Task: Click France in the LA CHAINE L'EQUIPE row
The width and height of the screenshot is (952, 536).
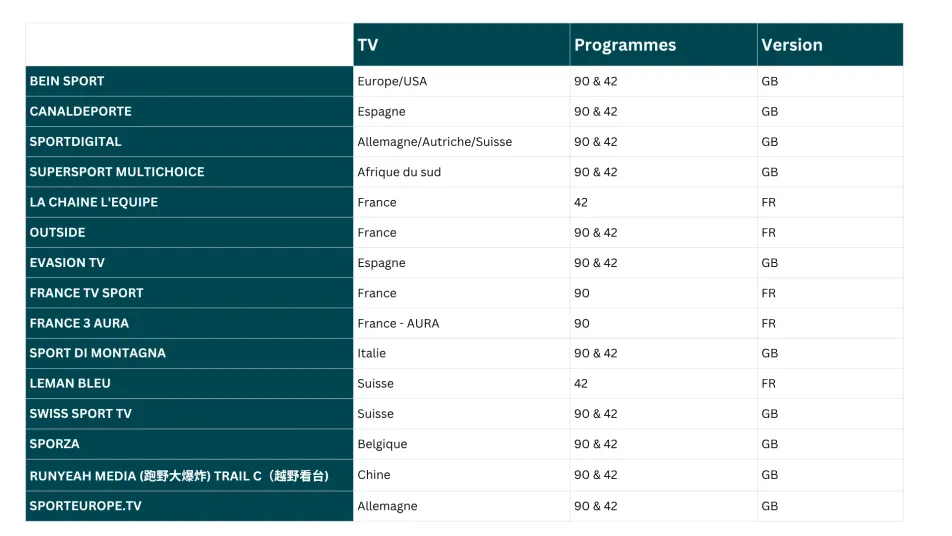Action: point(376,203)
